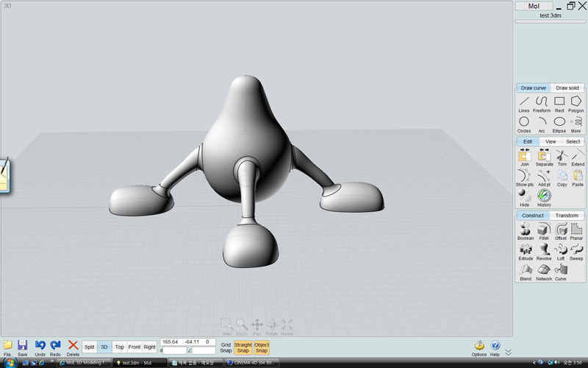Open the View tab
This screenshot has height=368, width=588.
551,141
